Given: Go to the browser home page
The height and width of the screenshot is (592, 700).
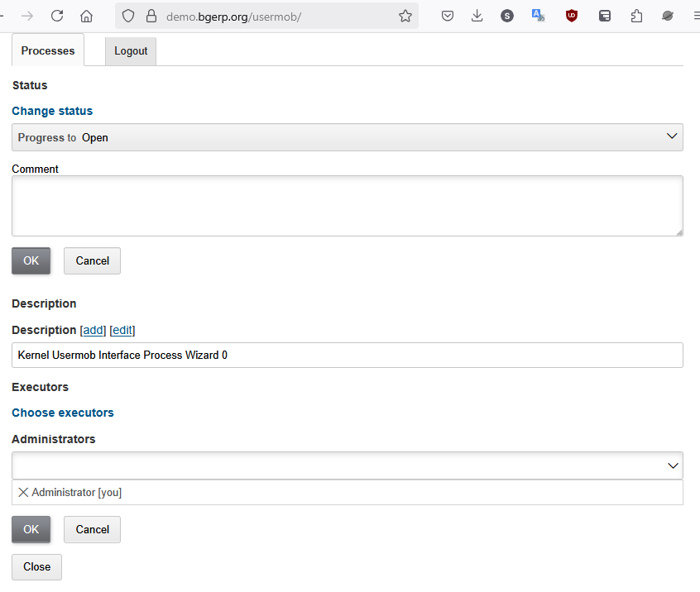Looking at the screenshot, I should tap(86, 16).
